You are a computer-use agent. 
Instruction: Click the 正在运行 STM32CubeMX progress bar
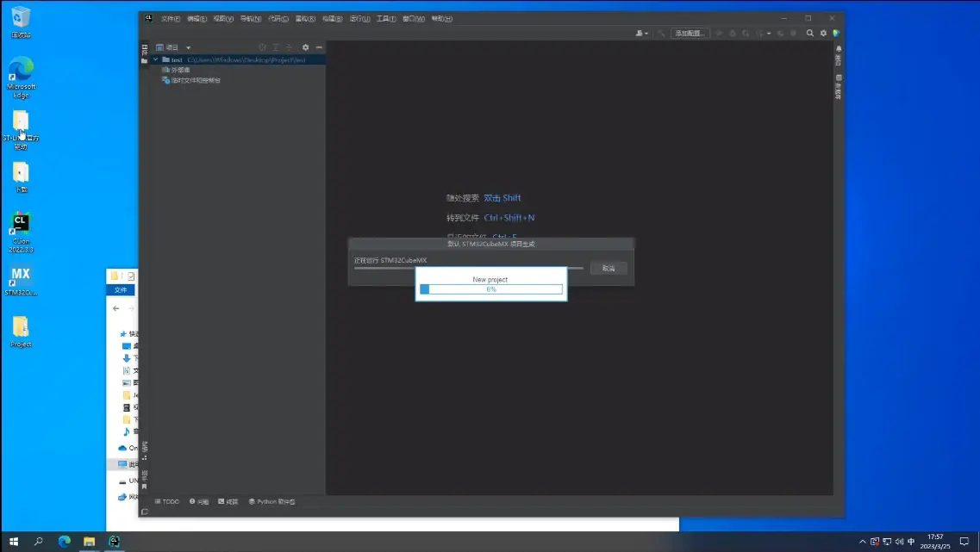(x=469, y=268)
